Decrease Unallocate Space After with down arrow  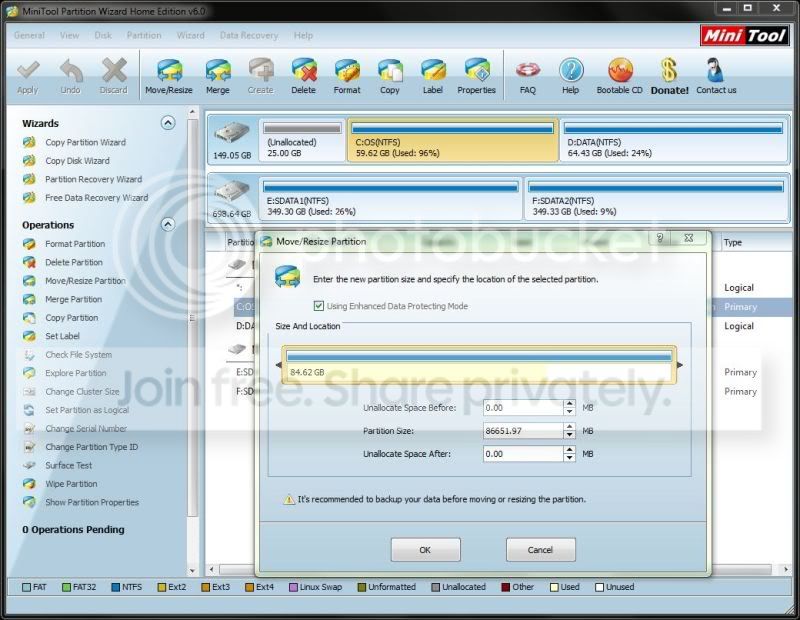click(569, 458)
